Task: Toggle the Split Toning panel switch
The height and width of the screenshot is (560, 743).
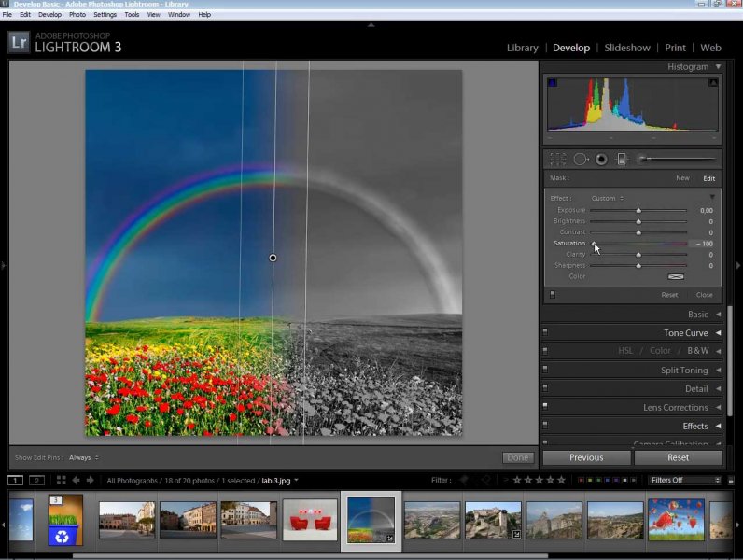Action: [x=545, y=371]
